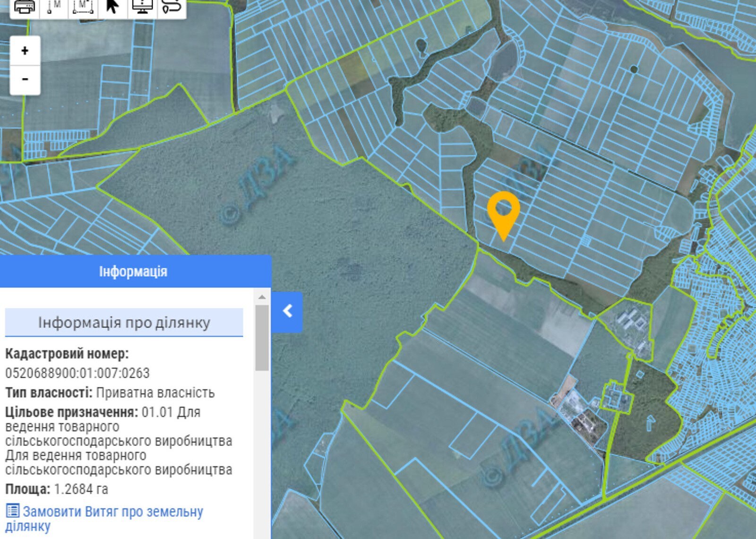Activate the arrow pointer selection tool
The height and width of the screenshot is (539, 756).
(x=112, y=7)
